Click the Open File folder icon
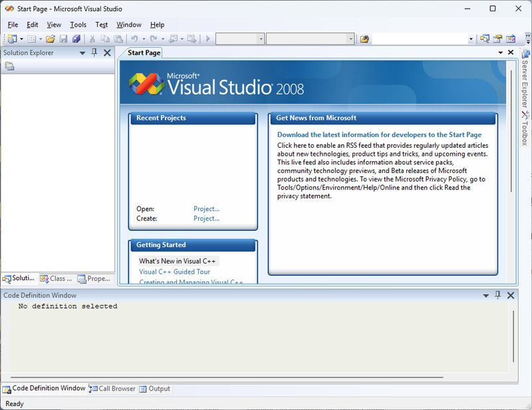 pos(51,39)
